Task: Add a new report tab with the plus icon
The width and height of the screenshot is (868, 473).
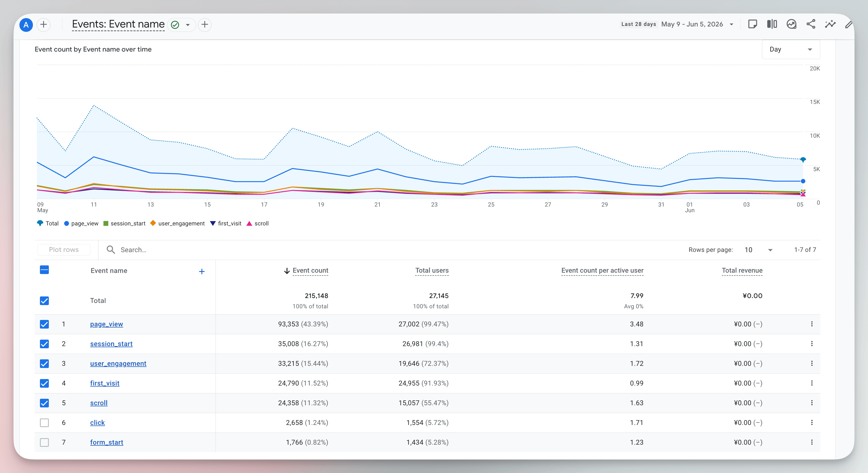Action: 204,25
